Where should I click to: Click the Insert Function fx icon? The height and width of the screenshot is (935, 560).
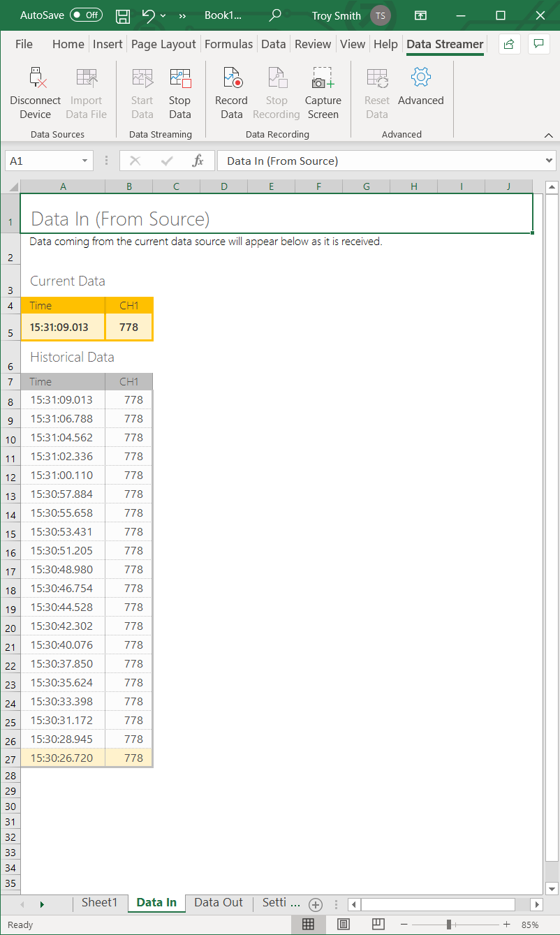[x=198, y=161]
